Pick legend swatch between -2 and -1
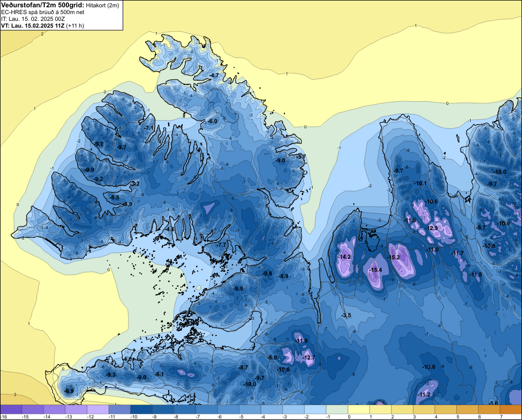This screenshot has width=522, height=420. pyautogui.click(x=315, y=410)
